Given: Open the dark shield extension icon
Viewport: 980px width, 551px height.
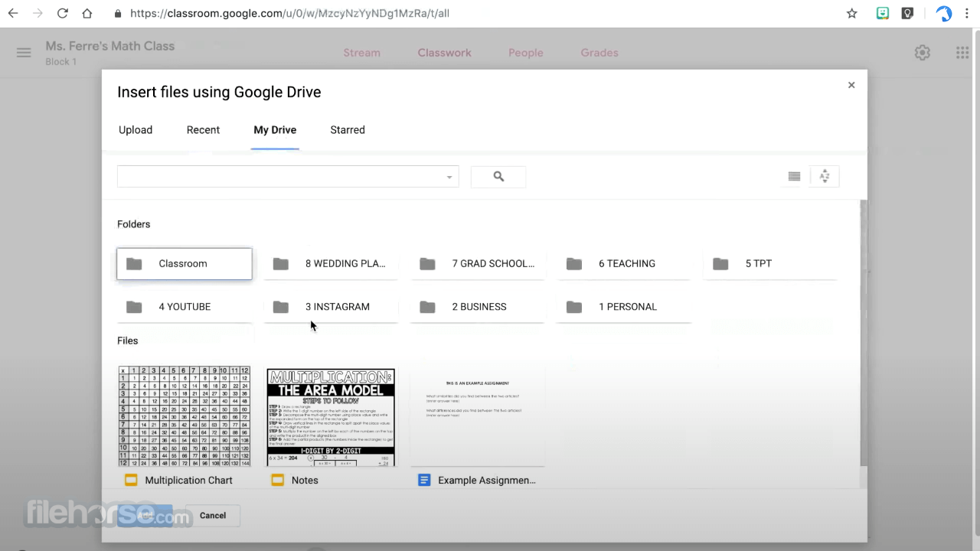Looking at the screenshot, I should [907, 13].
